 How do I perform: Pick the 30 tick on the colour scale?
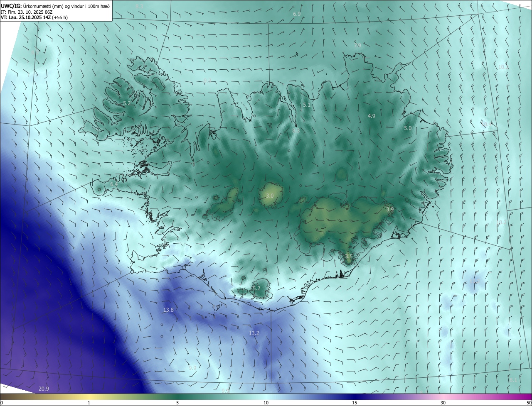[443, 403]
